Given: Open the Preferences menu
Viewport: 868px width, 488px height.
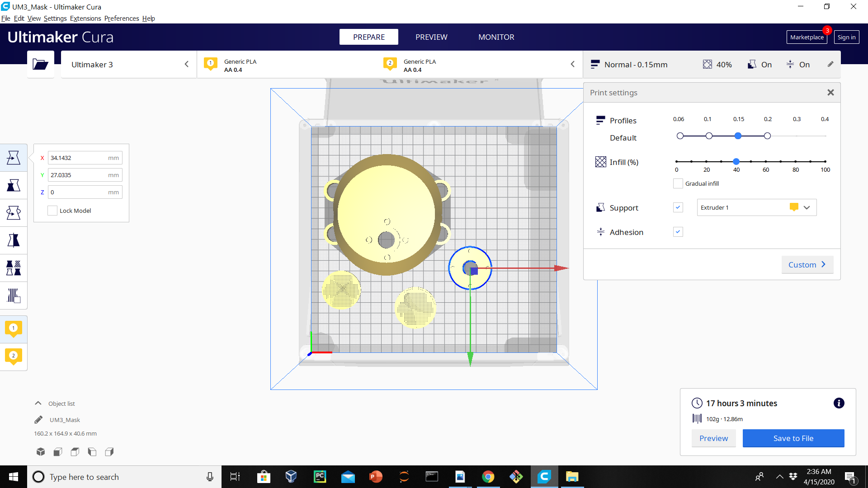Looking at the screenshot, I should [x=122, y=19].
